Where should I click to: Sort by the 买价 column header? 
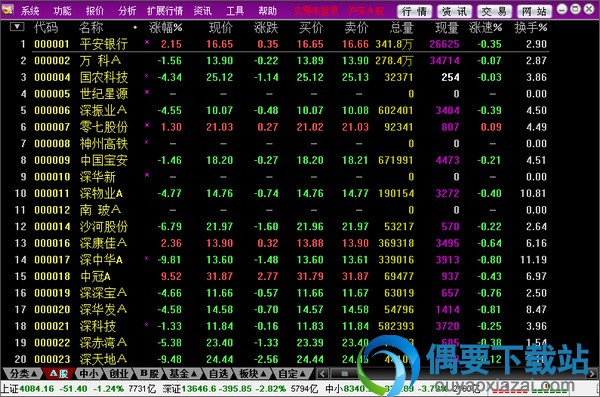tap(311, 28)
